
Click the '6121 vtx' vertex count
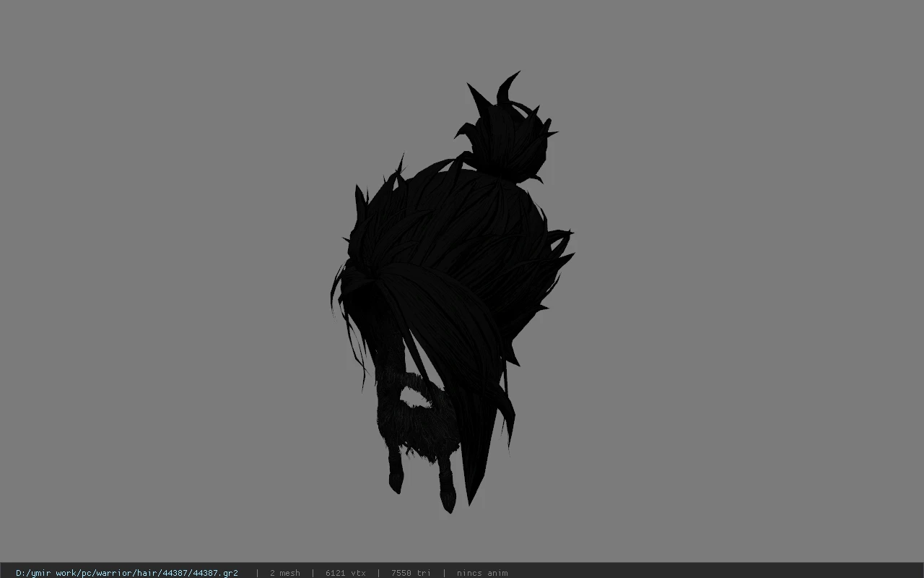345,573
